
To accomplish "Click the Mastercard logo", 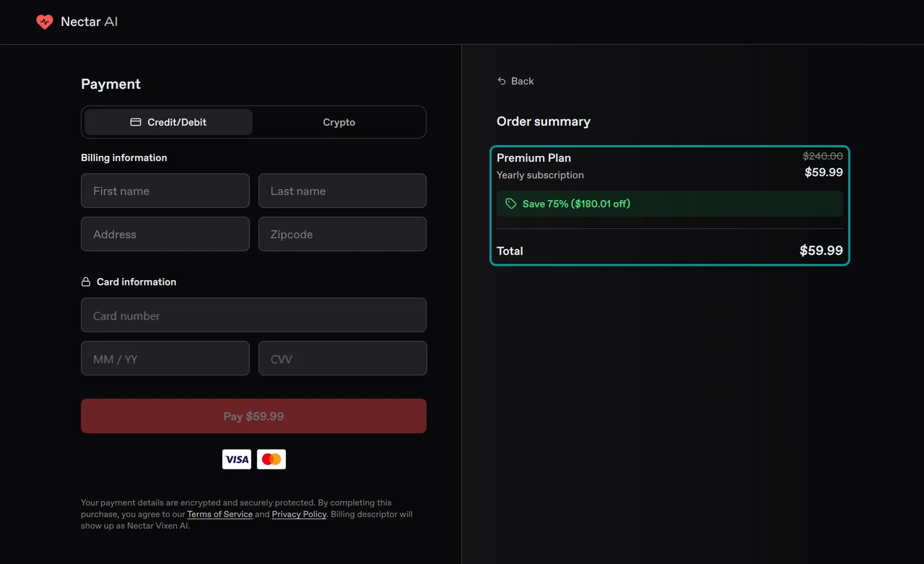I will tap(271, 459).
